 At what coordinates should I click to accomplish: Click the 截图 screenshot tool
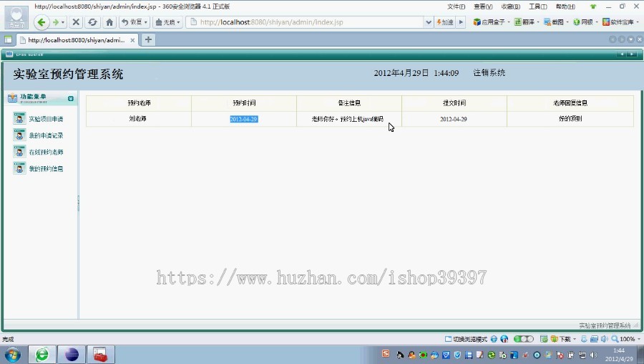coord(554,22)
